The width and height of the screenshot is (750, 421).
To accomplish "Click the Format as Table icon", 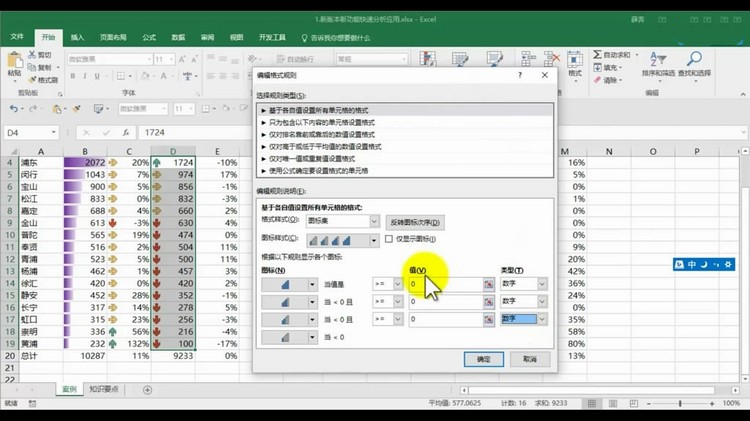I will [460, 59].
